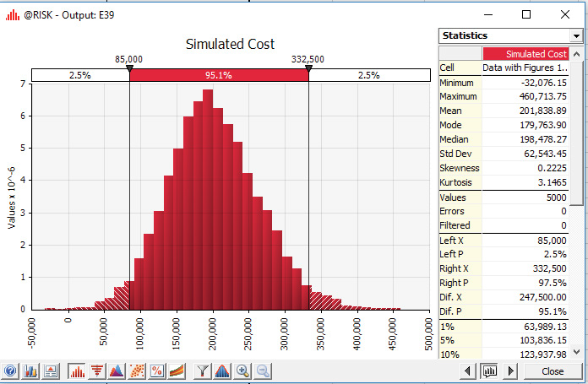Click the Simulated Cost chart title

[x=230, y=44]
